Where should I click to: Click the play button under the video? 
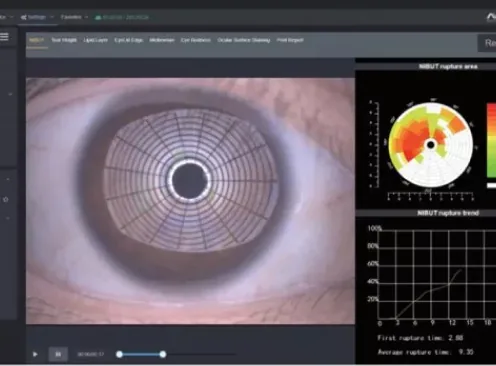pos(35,354)
